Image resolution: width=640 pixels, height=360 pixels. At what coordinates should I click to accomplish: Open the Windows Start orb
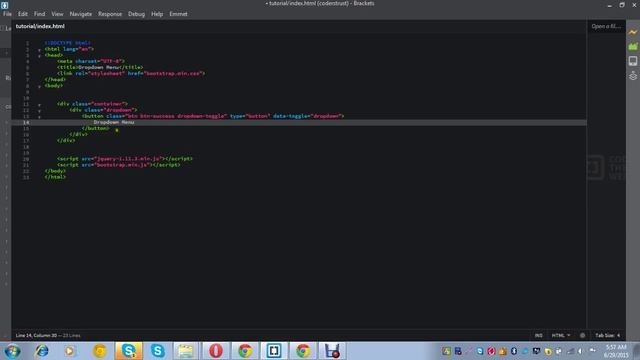coord(12,351)
